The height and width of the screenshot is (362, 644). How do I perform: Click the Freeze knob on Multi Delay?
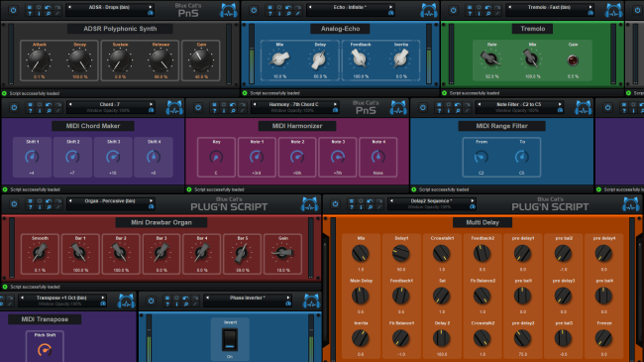(603, 338)
